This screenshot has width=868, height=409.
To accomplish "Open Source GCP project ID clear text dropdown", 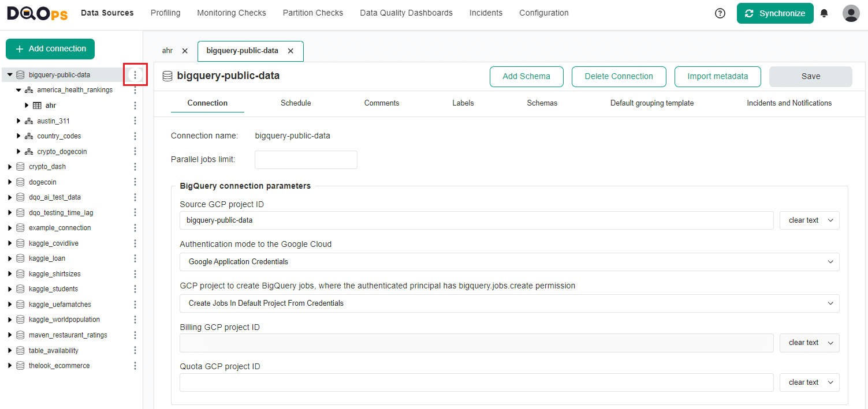I will 810,220.
